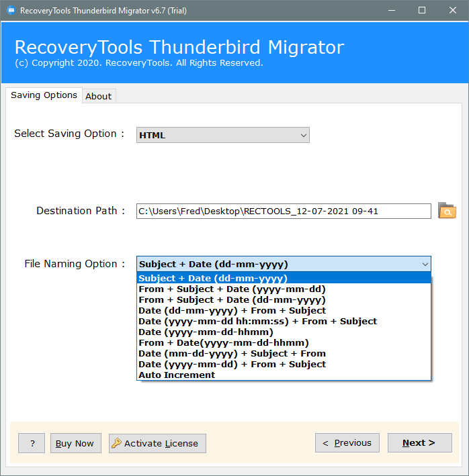The image size is (469, 476).
Task: Maximize the Thunderbird Migrator window
Action: (x=422, y=10)
